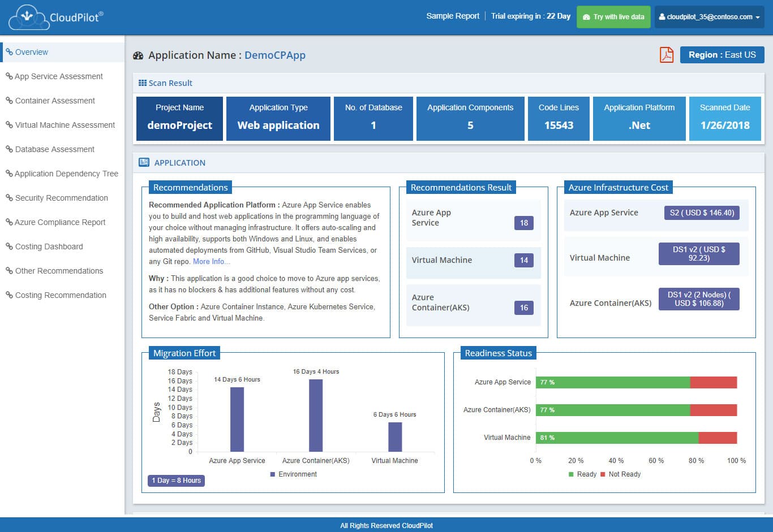Toggle the Environment legend in Migration Effort
The height and width of the screenshot is (532, 773).
(293, 474)
